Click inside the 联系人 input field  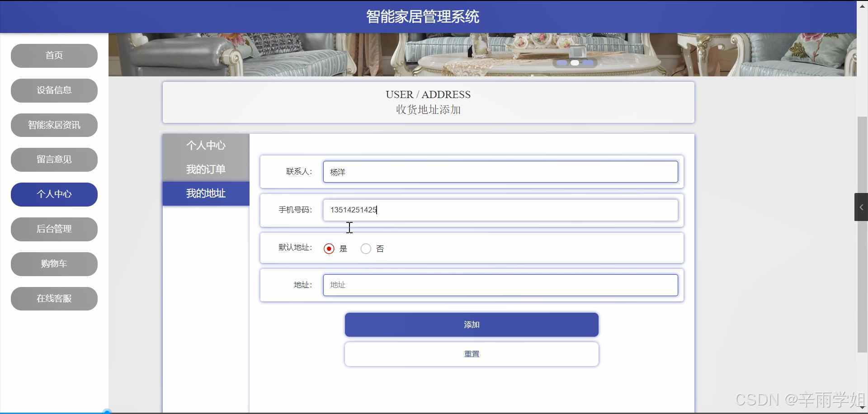click(x=500, y=172)
